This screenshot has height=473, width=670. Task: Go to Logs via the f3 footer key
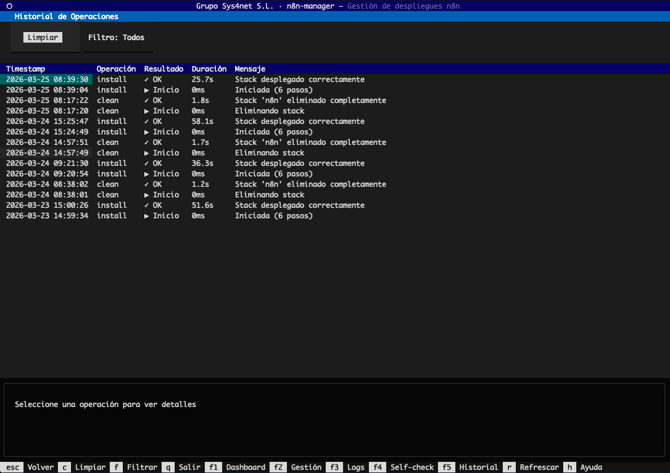coord(346,467)
